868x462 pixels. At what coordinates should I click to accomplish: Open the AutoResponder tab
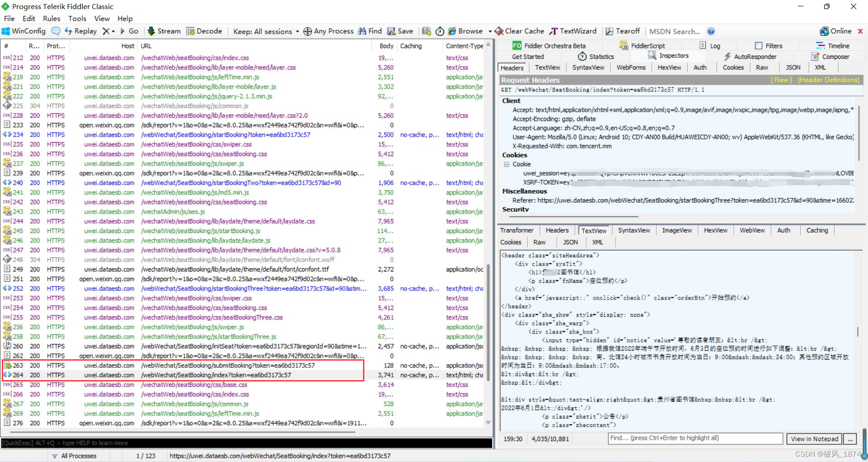[x=750, y=57]
